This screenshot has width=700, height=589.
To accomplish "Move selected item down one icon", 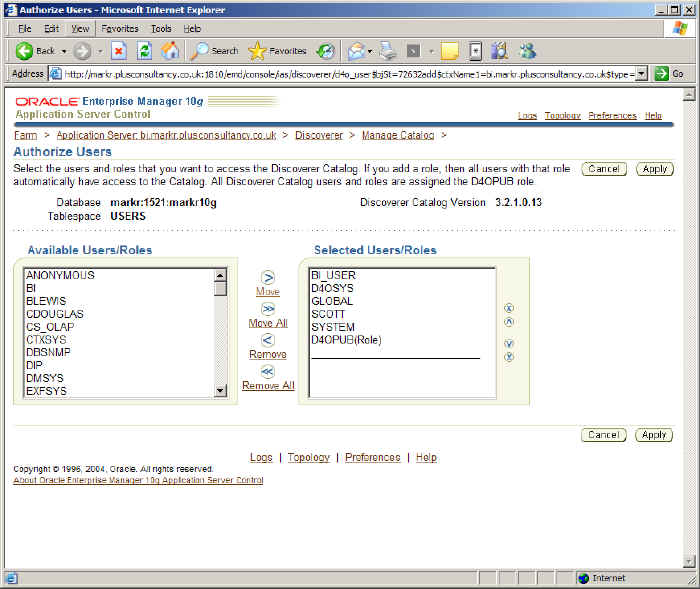I will click(508, 343).
